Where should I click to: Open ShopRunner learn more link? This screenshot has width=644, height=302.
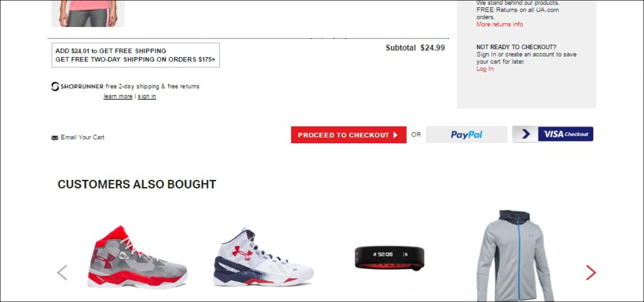(118, 96)
